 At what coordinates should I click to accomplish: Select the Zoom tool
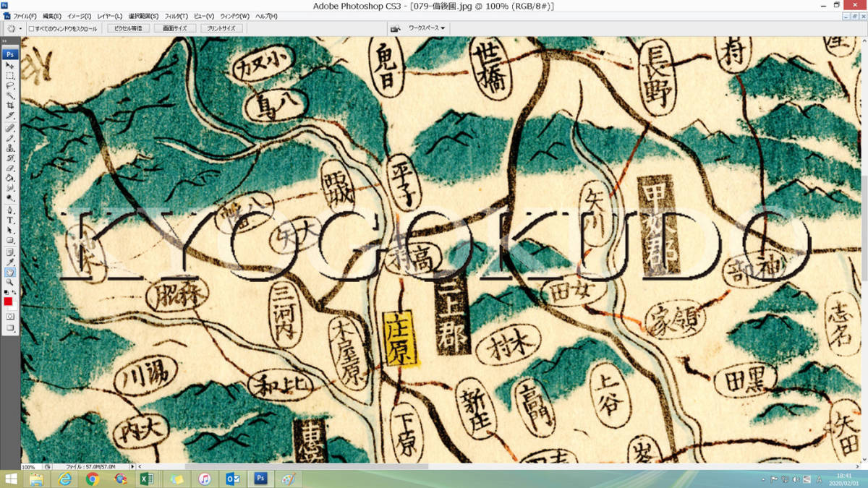point(9,281)
